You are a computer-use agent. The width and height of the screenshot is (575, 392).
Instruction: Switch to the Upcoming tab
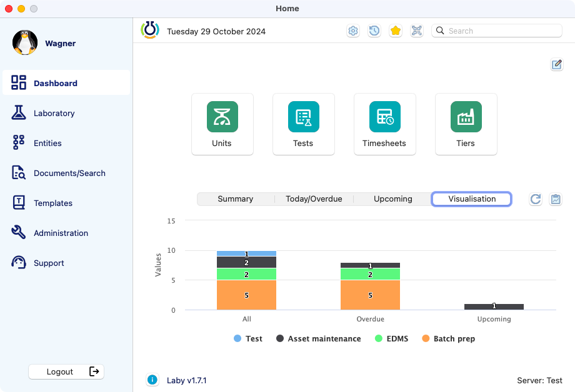(392, 199)
